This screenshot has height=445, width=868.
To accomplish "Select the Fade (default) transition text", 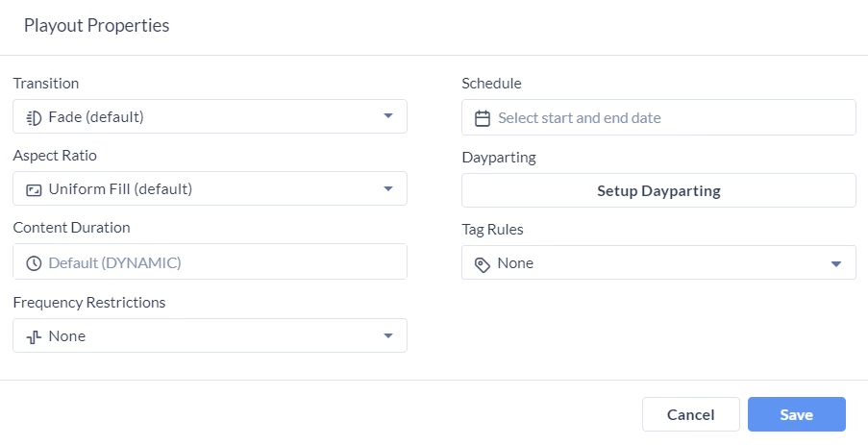I will [x=96, y=117].
